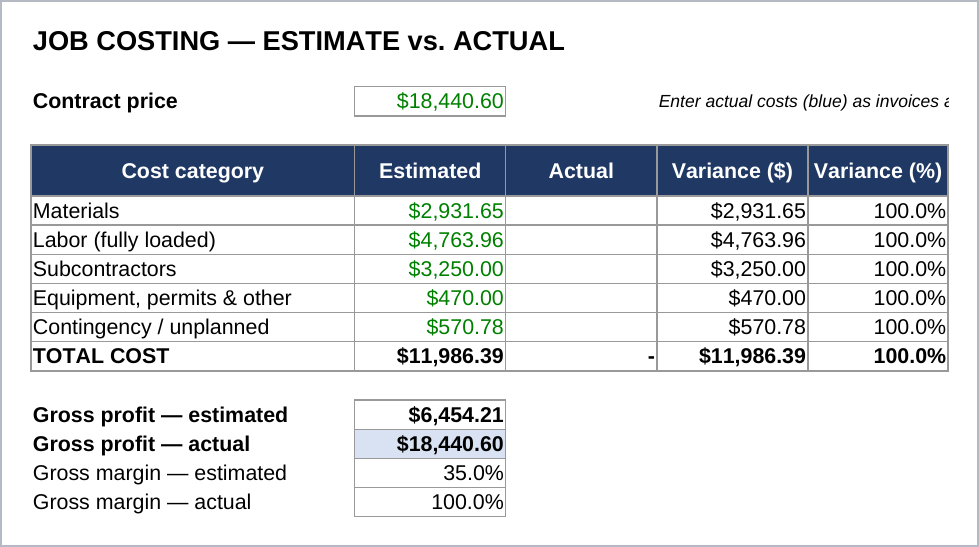
Task: Click the Gross margin estimated 35.0% cell
Action: tap(430, 473)
